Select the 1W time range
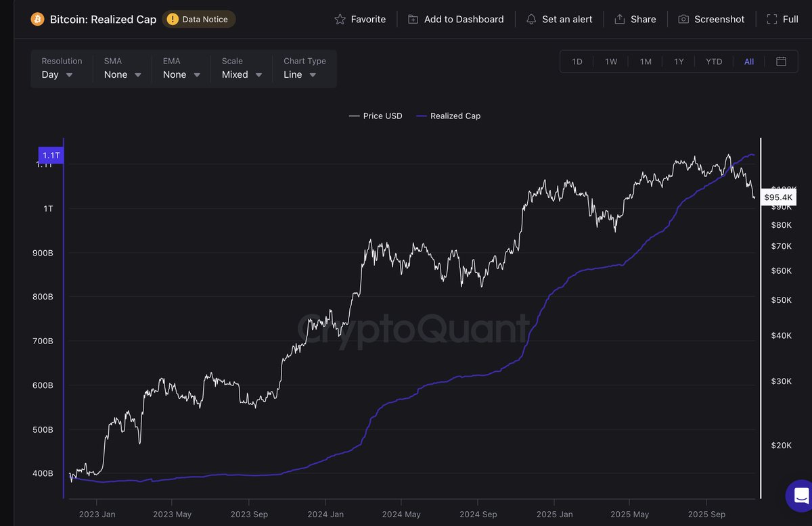This screenshot has width=812, height=526. 611,62
